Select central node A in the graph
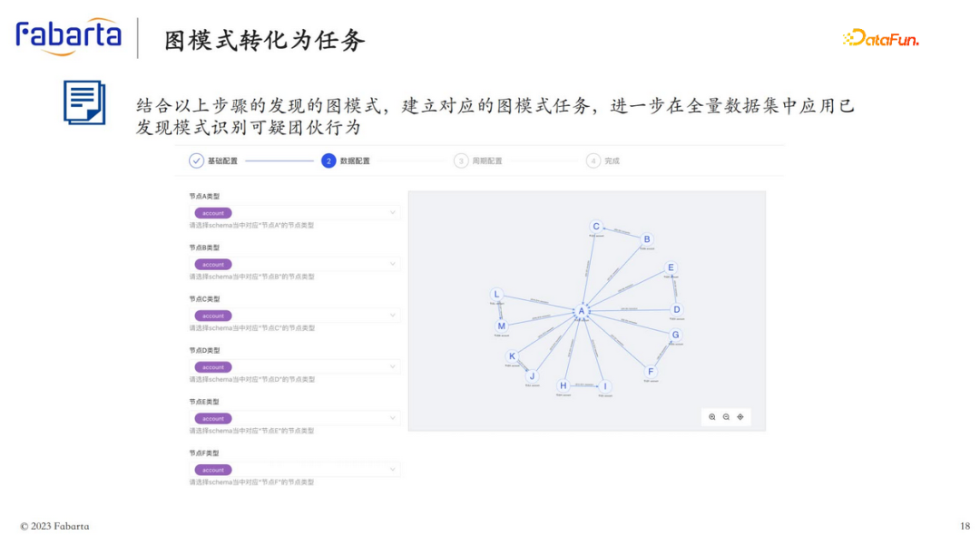This screenshot has height=535, width=980. (582, 311)
